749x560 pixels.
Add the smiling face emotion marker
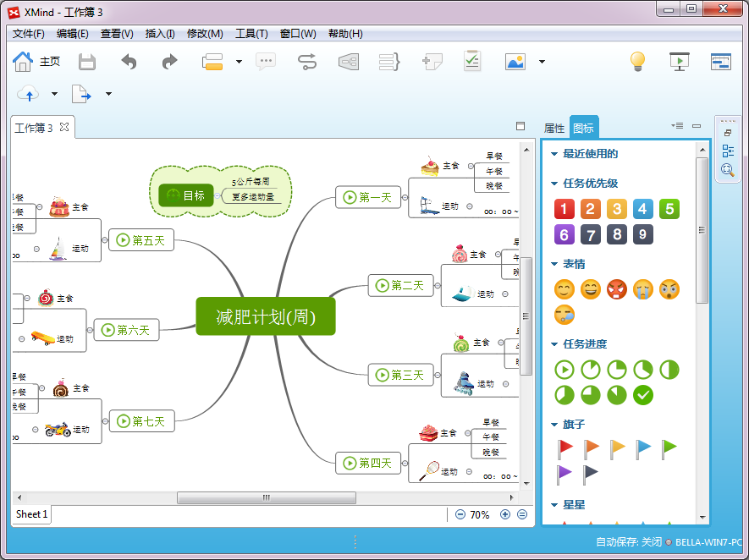point(565,289)
